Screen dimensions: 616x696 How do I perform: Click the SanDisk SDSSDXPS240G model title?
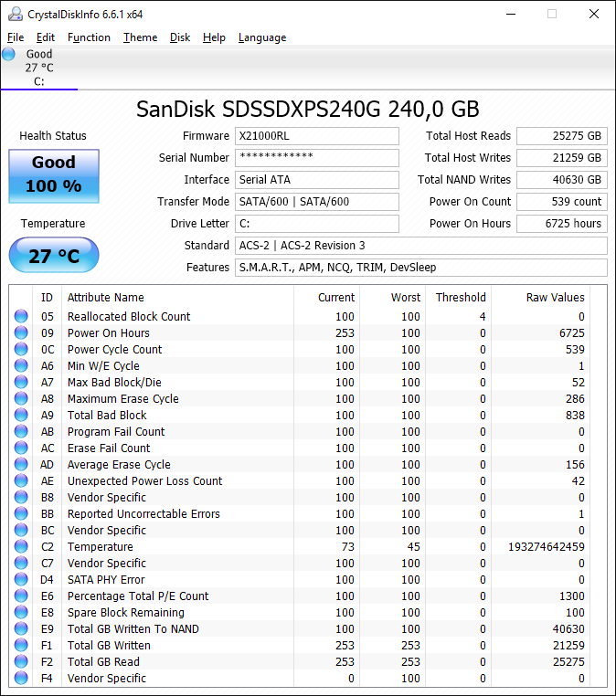307,110
